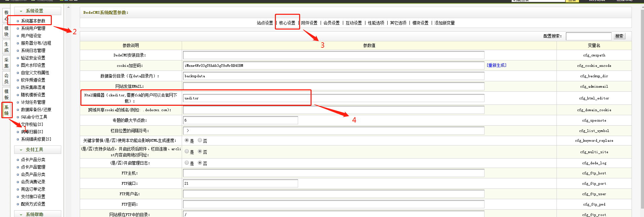
Task: Open 支付接口设置 in the sidebar
Action: [x=33, y=197]
